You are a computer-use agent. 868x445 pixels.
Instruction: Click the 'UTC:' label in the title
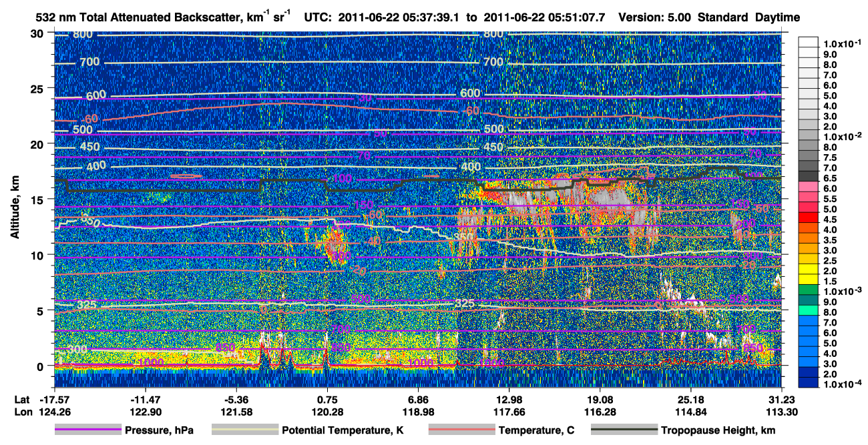pos(319,17)
